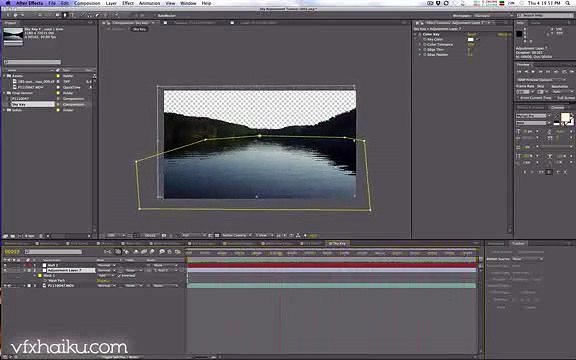Click the Key Color eyedropper icon
This screenshot has width=576, height=360.
(x=478, y=39)
